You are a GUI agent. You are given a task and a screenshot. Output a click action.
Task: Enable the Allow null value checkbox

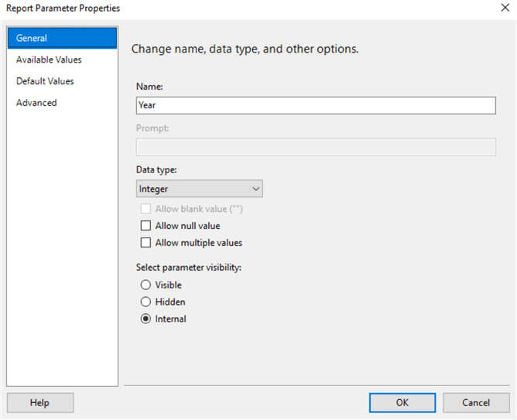click(x=146, y=226)
